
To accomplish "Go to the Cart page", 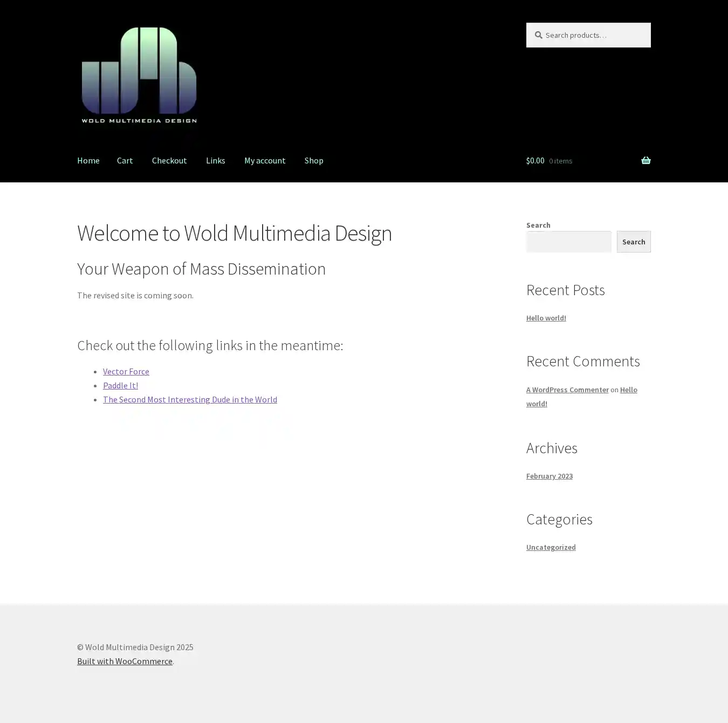I will [x=125, y=160].
